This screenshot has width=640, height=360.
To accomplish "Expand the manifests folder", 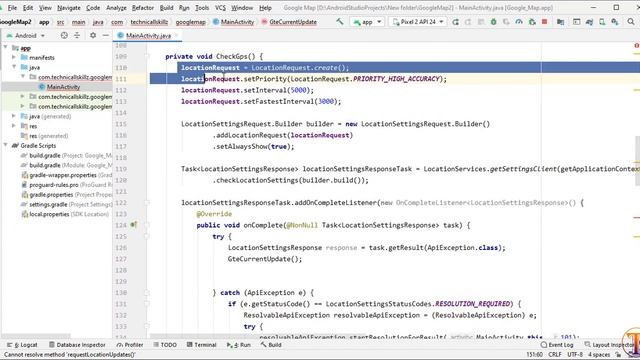I will [14, 57].
